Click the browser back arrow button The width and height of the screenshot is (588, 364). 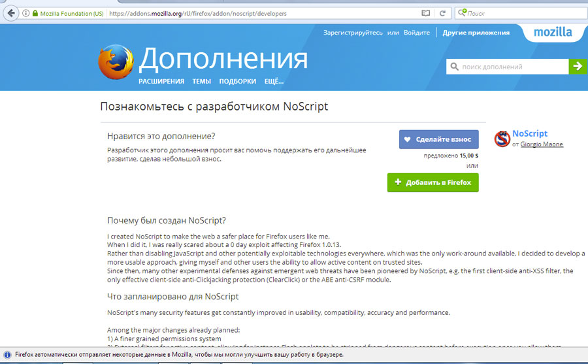(11, 14)
